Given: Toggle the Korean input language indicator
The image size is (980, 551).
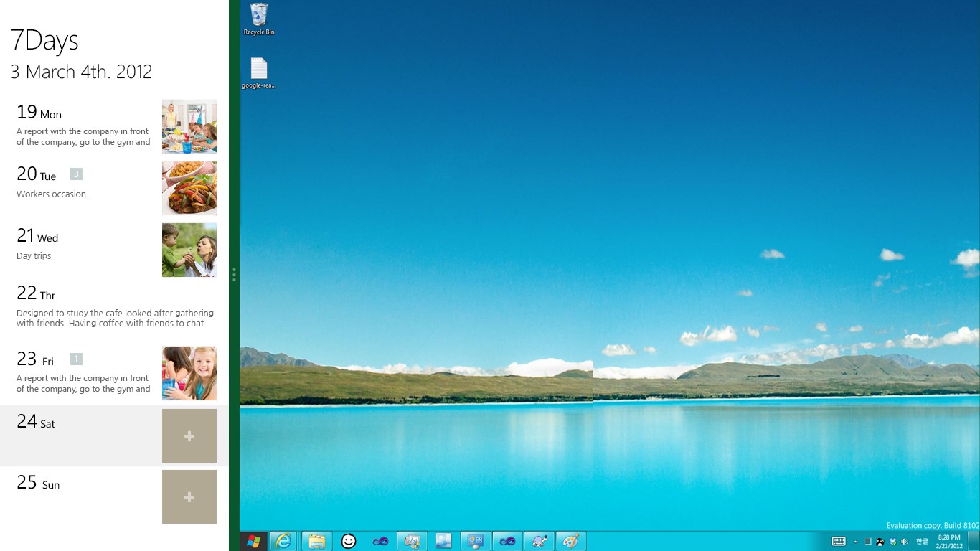Looking at the screenshot, I should point(922,541).
